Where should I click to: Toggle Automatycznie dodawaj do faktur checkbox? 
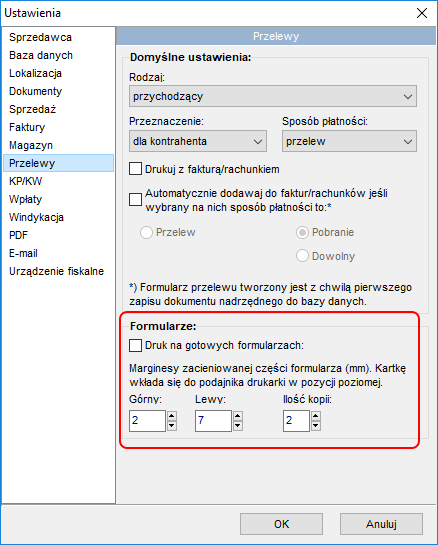point(135,200)
